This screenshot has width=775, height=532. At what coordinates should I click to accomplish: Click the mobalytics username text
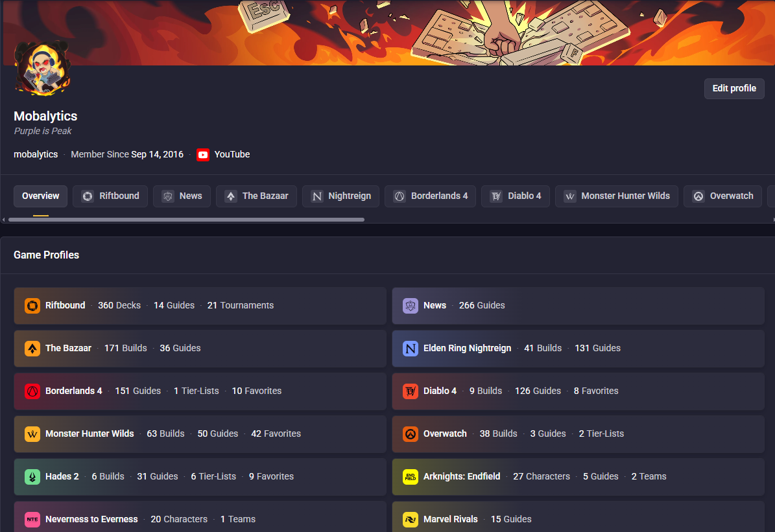coord(36,155)
